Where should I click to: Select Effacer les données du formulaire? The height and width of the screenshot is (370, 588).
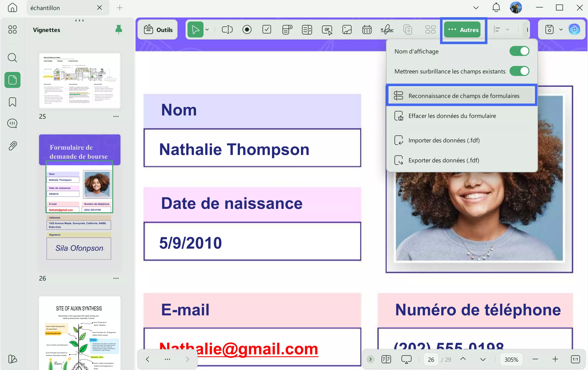(452, 116)
